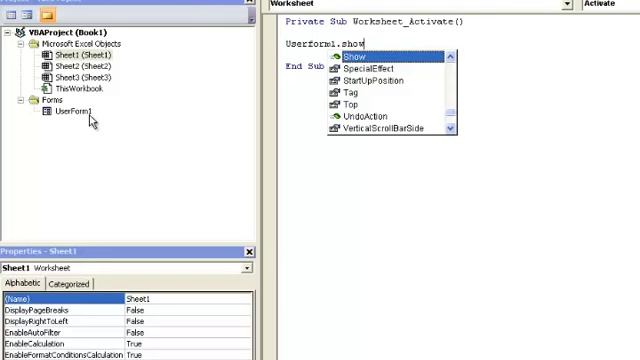Click the View Code icon in Project toolbar
640x360 pixels.
(11, 16)
